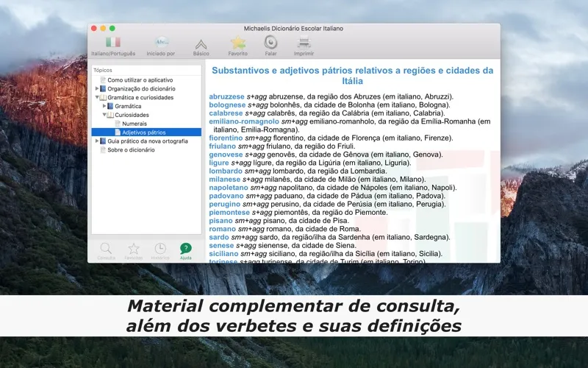Image resolution: width=588 pixels, height=368 pixels.
Task: Switch language with the Italiano/Português flag icon
Action: pos(112,43)
